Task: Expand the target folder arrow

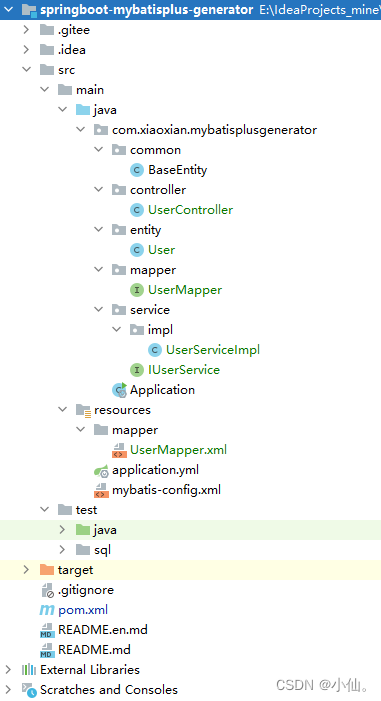Action: pyautogui.click(x=26, y=570)
